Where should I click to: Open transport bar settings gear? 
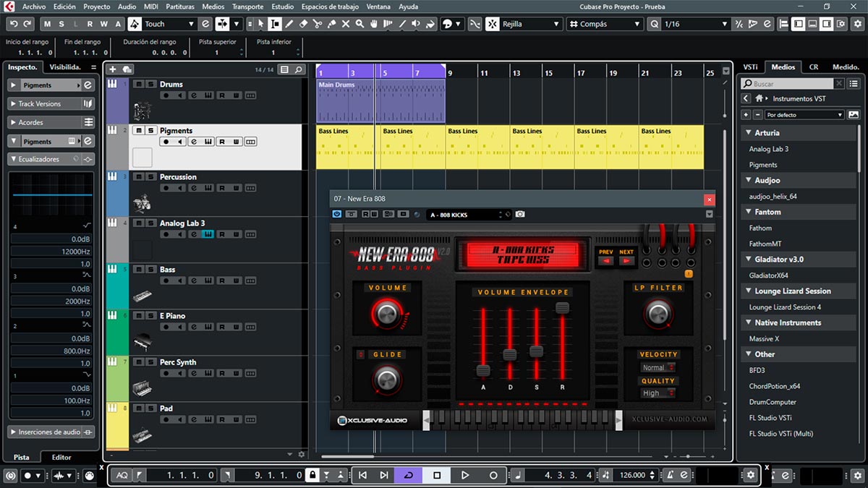click(751, 475)
